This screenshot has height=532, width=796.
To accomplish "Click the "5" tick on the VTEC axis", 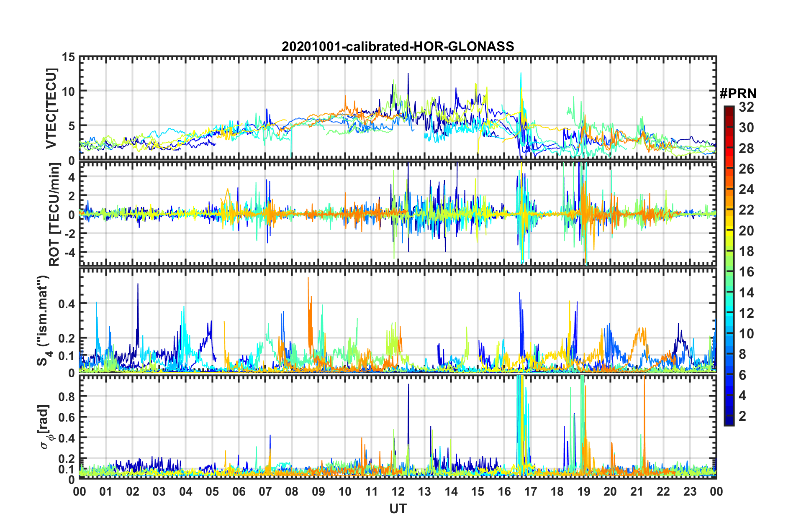I will 72,126.
